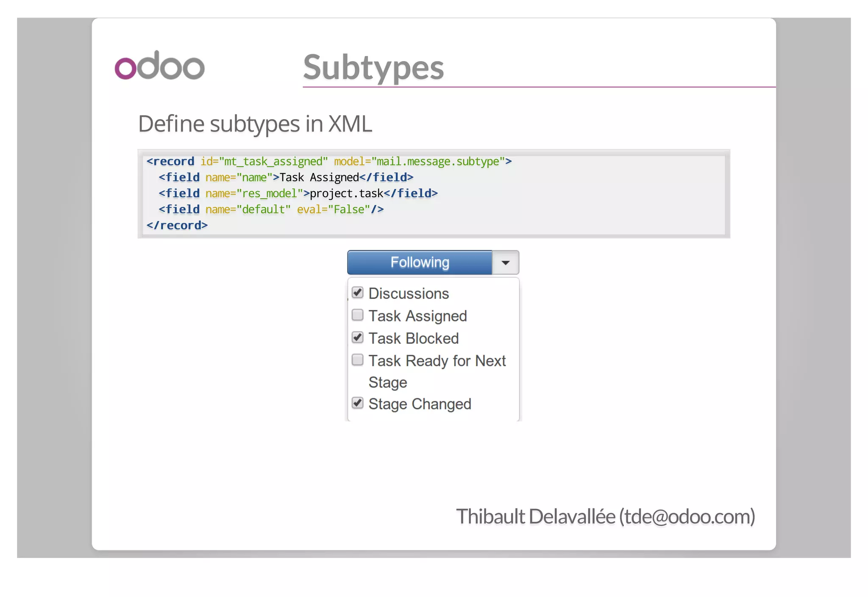Click the mt_task_assigned record line in code

[x=329, y=162]
